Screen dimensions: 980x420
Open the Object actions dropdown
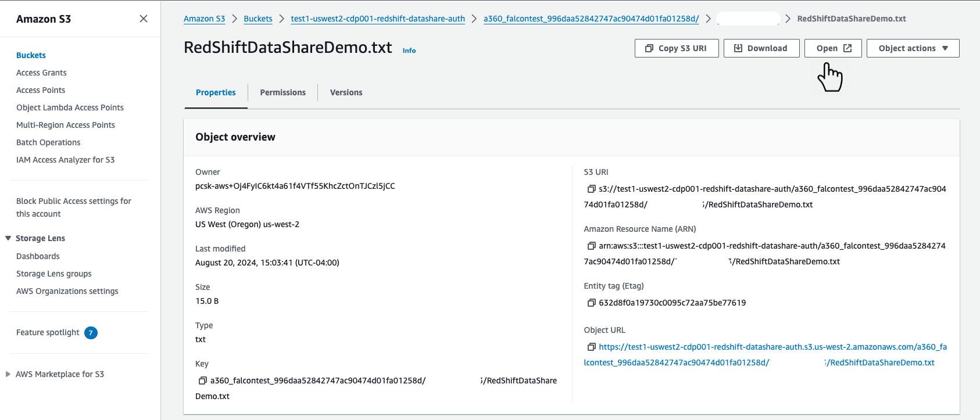click(x=913, y=48)
